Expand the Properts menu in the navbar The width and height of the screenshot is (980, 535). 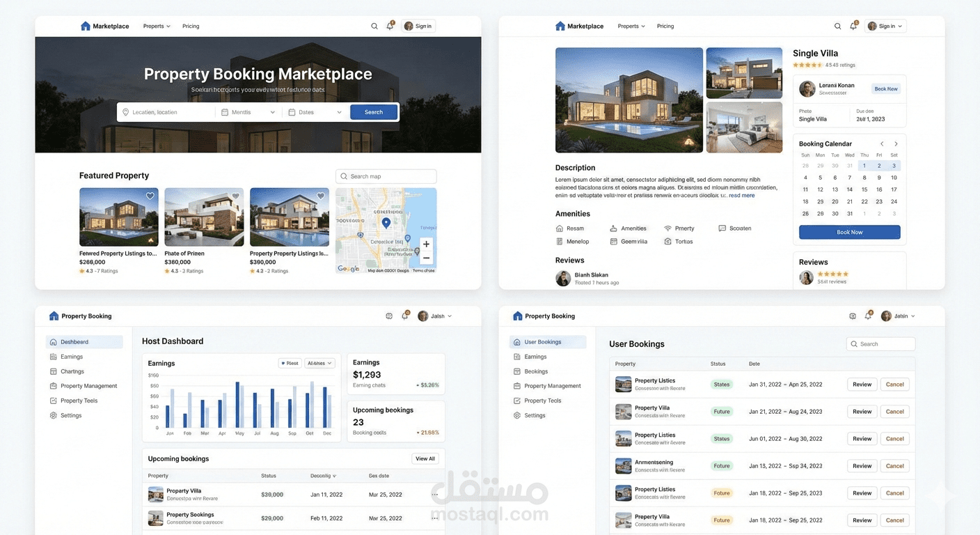coord(156,26)
